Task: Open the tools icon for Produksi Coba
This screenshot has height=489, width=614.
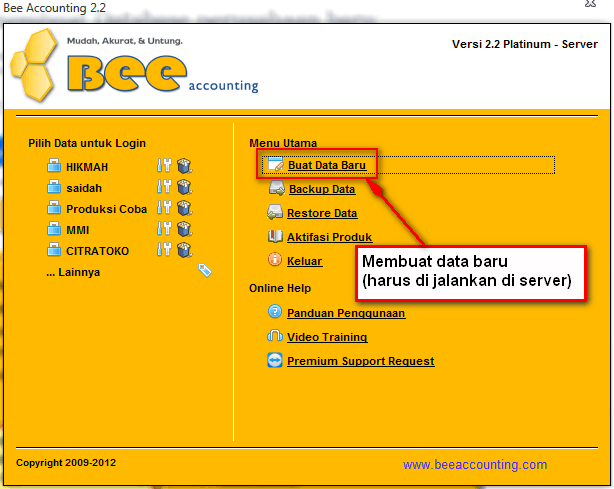Action: point(164,208)
